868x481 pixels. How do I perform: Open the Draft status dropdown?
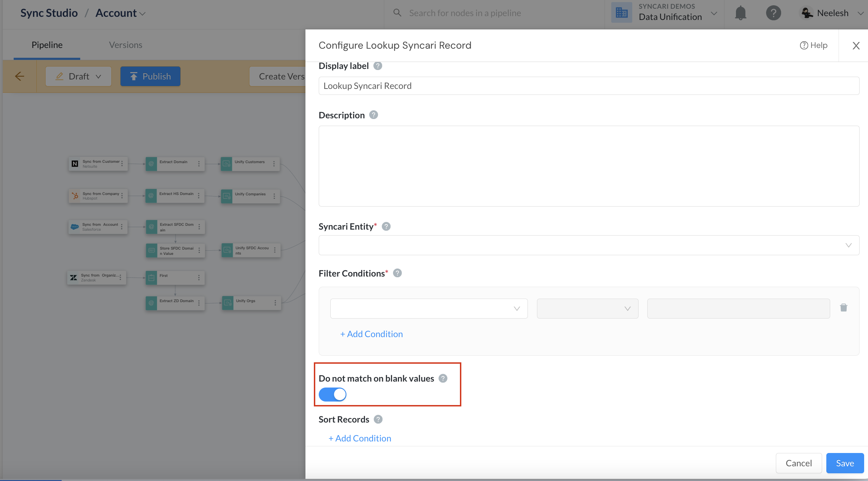point(78,76)
